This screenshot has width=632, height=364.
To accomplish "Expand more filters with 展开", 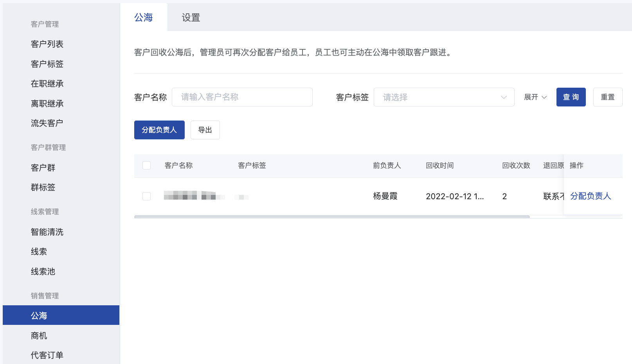I will [x=535, y=97].
